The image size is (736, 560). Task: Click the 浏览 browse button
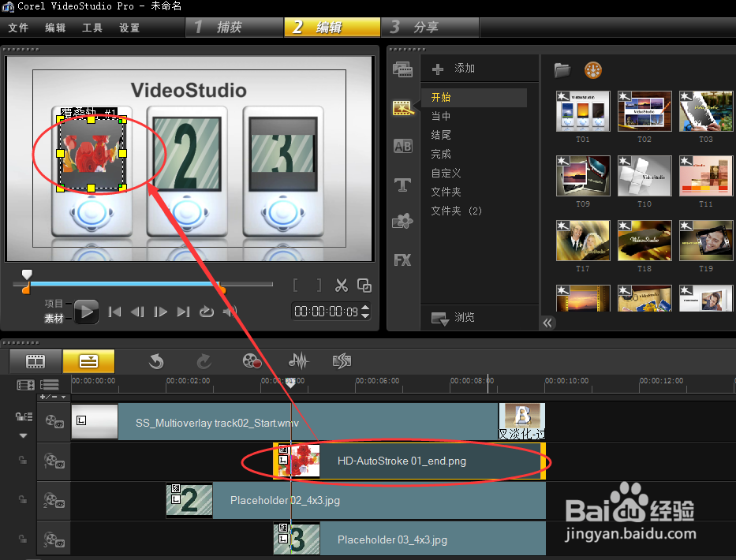click(x=454, y=318)
